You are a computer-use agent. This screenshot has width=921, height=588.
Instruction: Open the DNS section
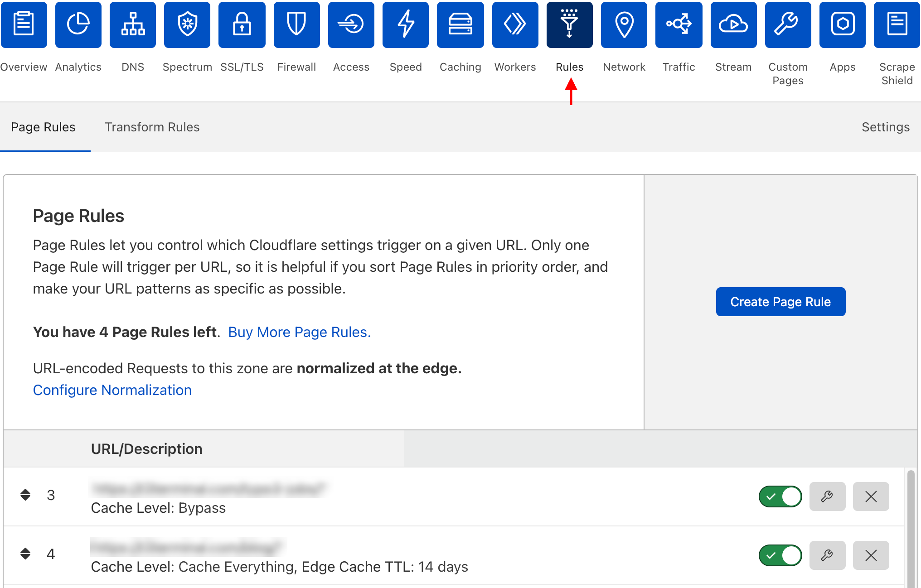tap(132, 24)
